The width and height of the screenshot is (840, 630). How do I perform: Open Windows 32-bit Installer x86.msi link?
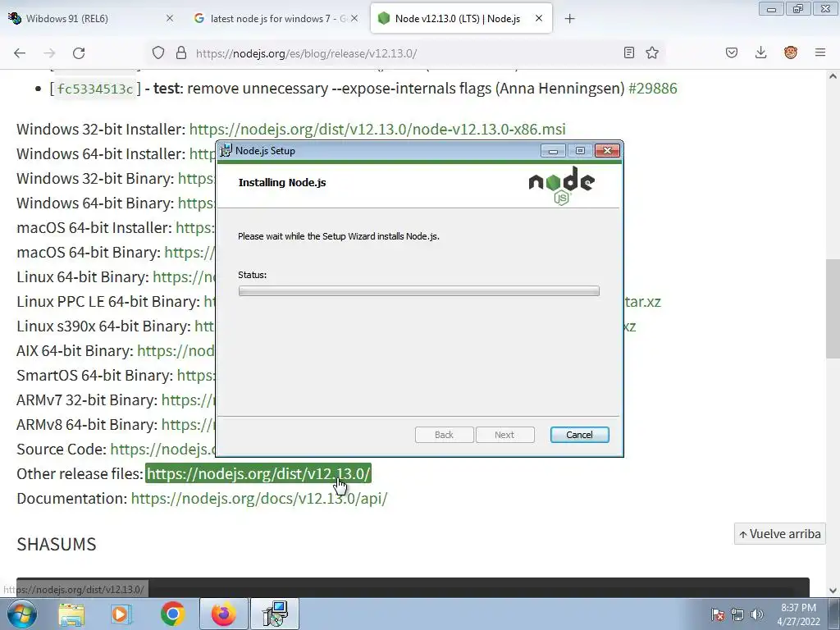377,129
